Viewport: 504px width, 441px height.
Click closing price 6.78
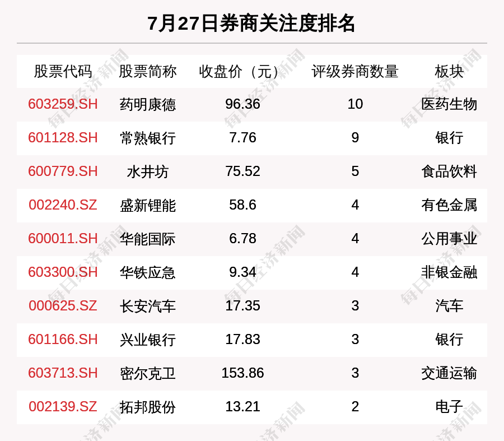pyautogui.click(x=242, y=239)
